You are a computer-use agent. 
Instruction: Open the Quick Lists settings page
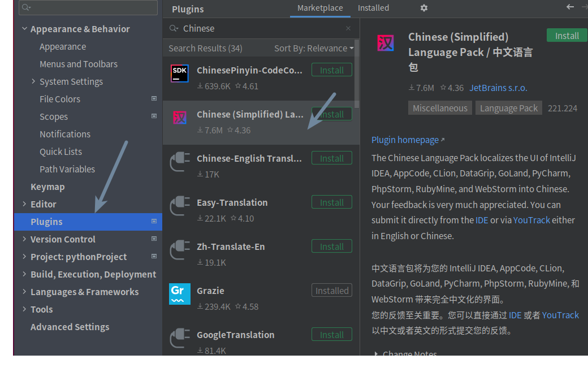60,152
